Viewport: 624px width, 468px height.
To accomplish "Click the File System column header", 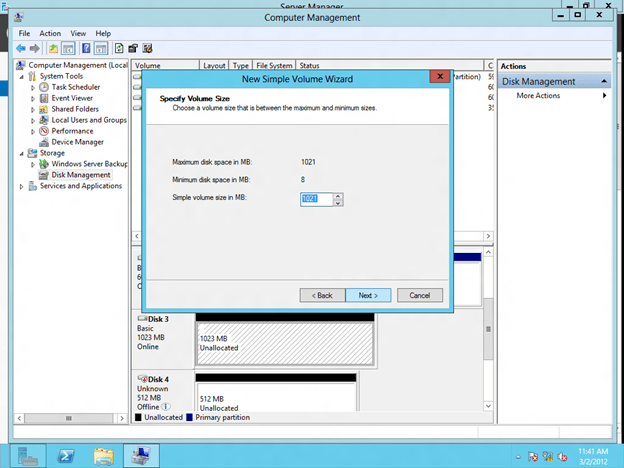I will 273,66.
